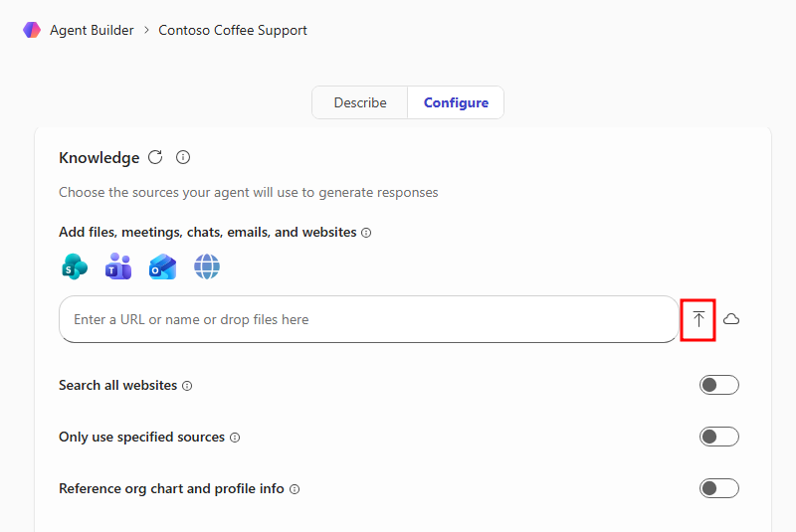
Task: Open info tooltip for Reference org chart
Action: (295, 489)
